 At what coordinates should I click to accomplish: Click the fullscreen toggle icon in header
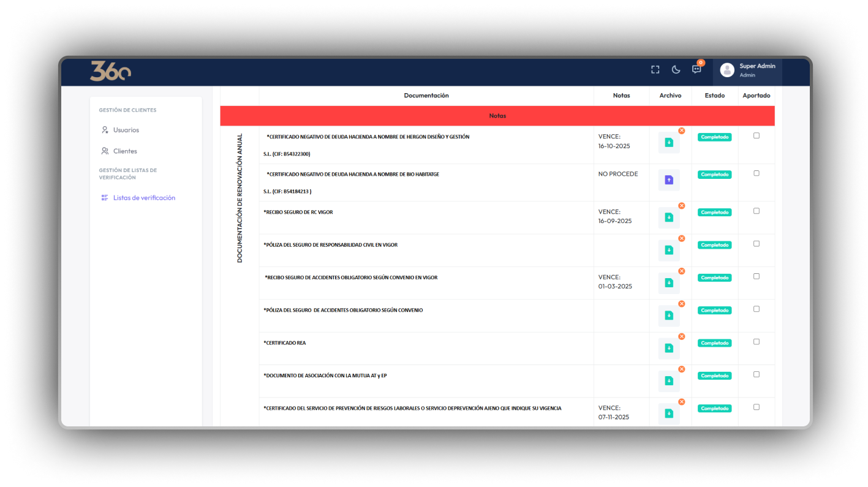tap(655, 70)
